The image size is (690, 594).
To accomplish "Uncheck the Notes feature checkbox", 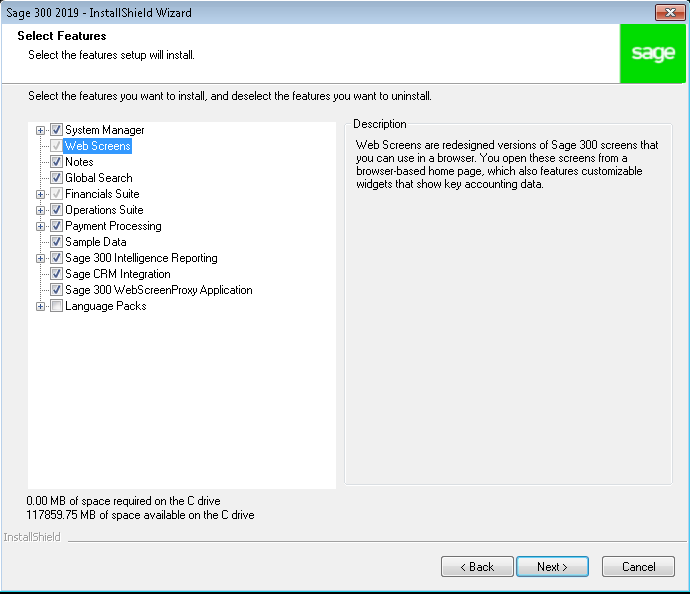I will pos(56,161).
